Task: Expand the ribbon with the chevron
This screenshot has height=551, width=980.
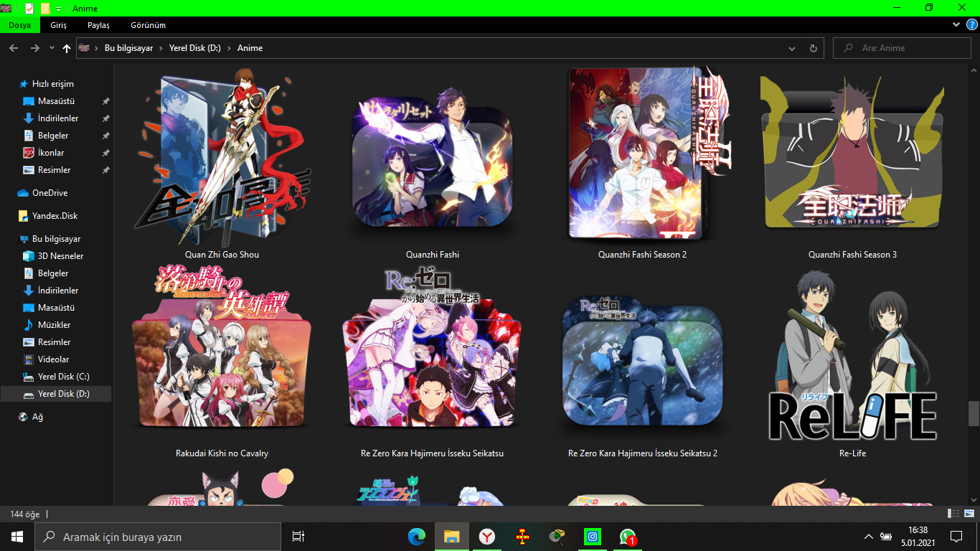Action: [956, 24]
